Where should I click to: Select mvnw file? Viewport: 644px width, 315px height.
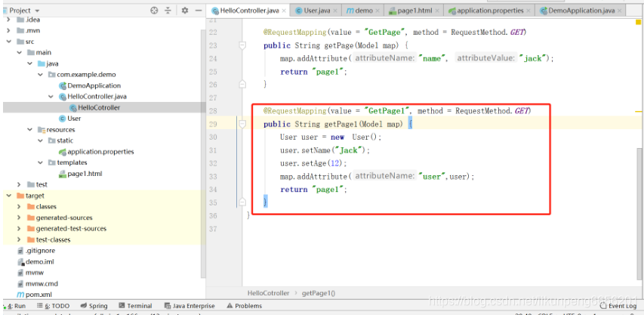pyautogui.click(x=30, y=272)
